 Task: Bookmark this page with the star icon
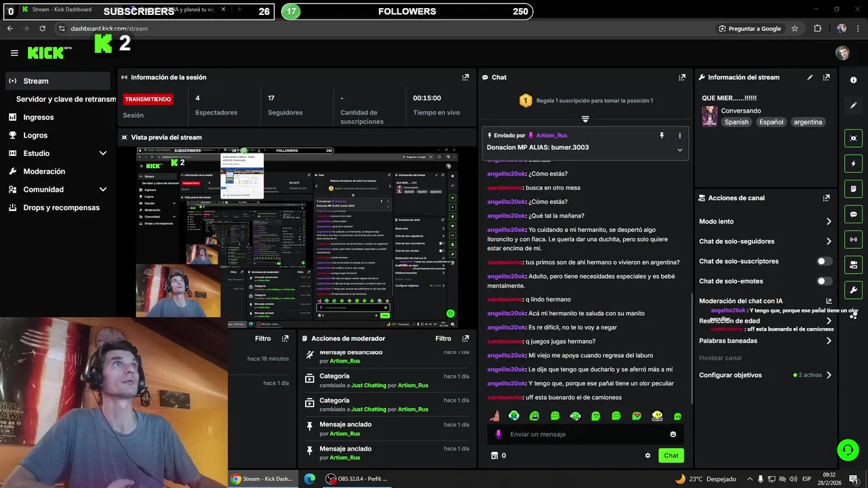coord(795,28)
